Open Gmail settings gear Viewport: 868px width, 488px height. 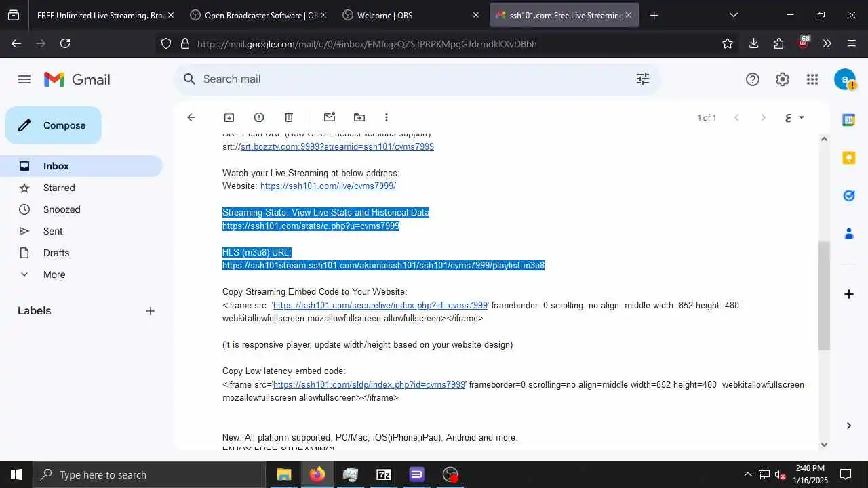[x=783, y=79]
